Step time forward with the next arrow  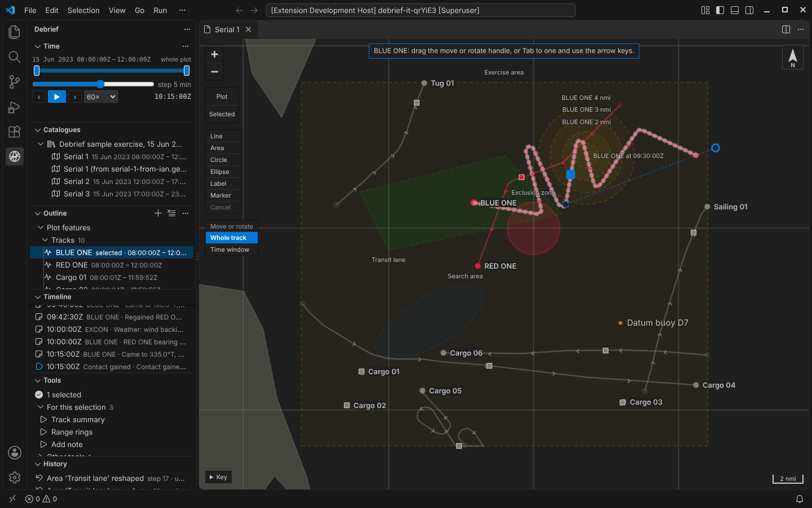click(75, 97)
